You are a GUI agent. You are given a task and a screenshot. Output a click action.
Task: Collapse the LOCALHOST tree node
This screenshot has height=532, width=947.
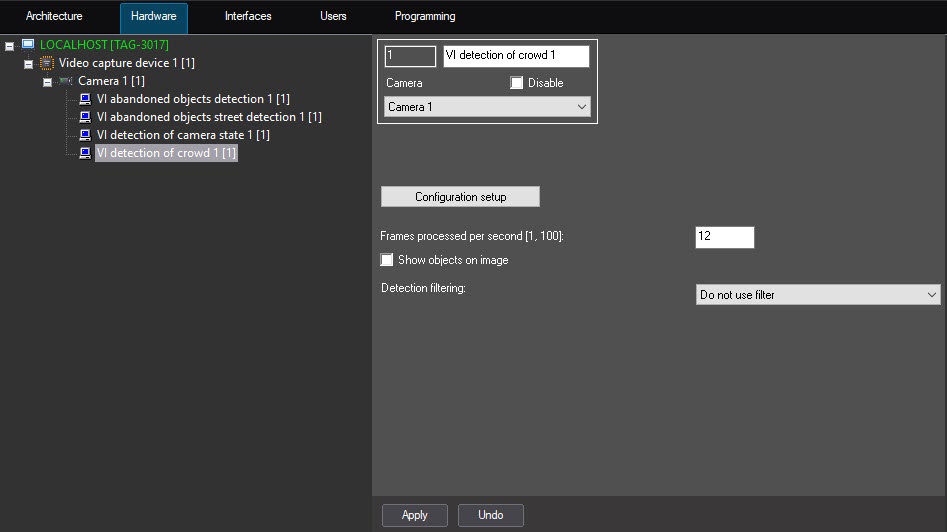pos(10,46)
